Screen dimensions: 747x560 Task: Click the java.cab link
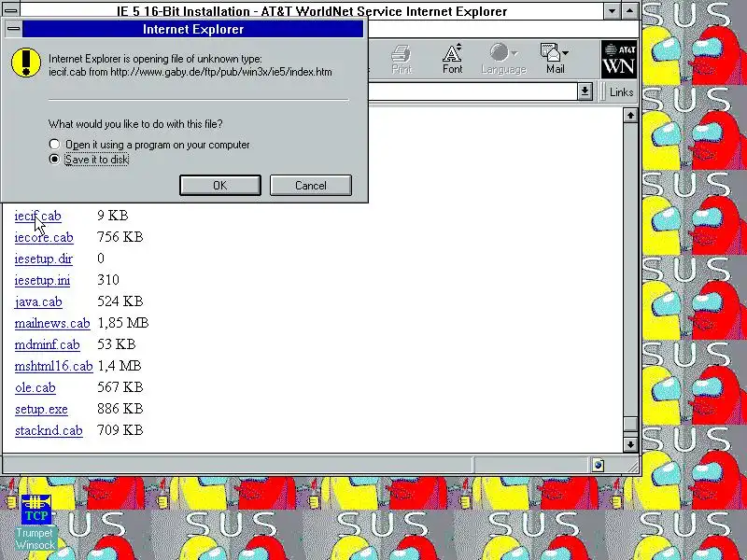click(38, 301)
